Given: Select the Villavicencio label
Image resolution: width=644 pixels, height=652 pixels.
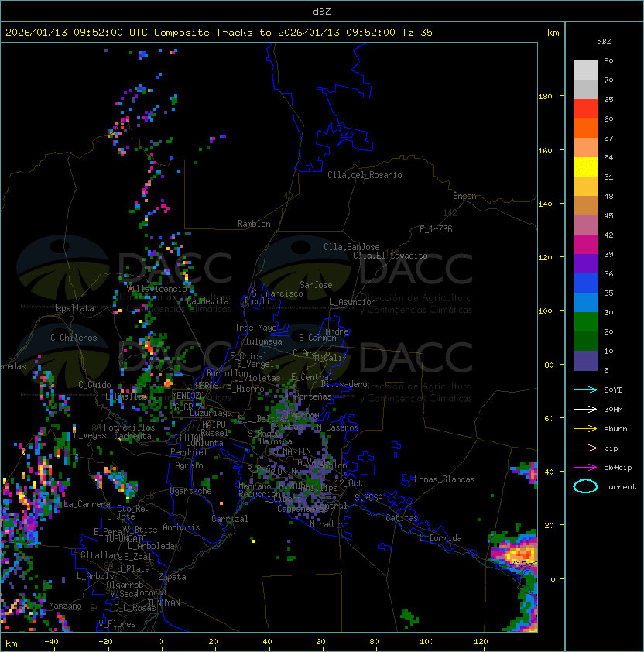Looking at the screenshot, I should point(156,289).
